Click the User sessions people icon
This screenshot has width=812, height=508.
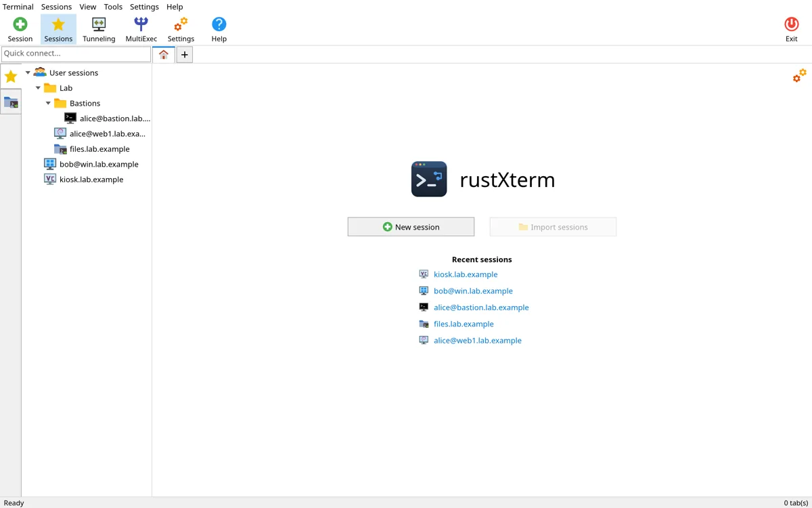[40, 72]
